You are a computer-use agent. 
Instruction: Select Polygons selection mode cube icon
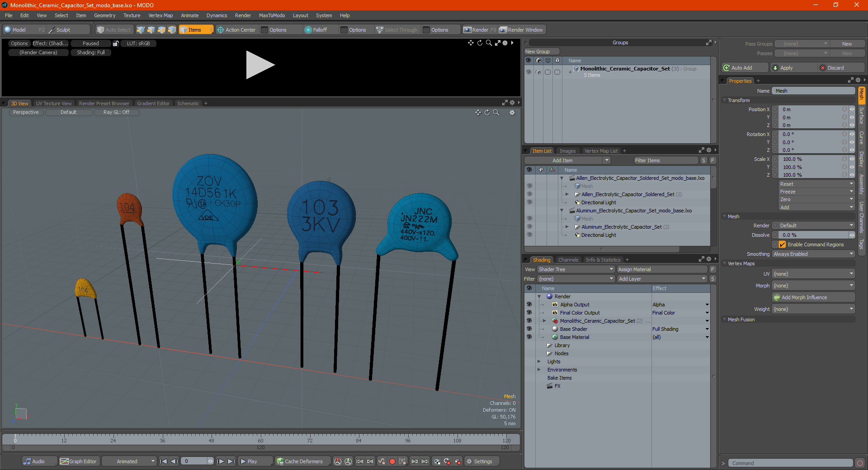(161, 30)
